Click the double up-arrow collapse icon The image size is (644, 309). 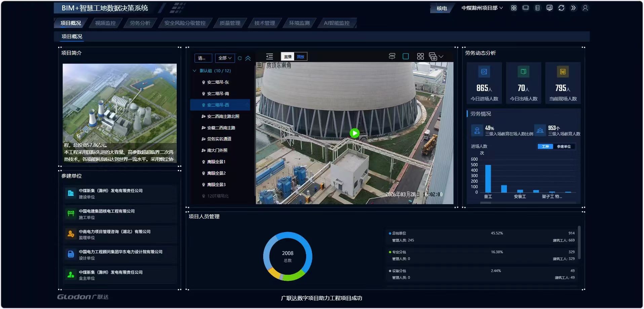248,58
